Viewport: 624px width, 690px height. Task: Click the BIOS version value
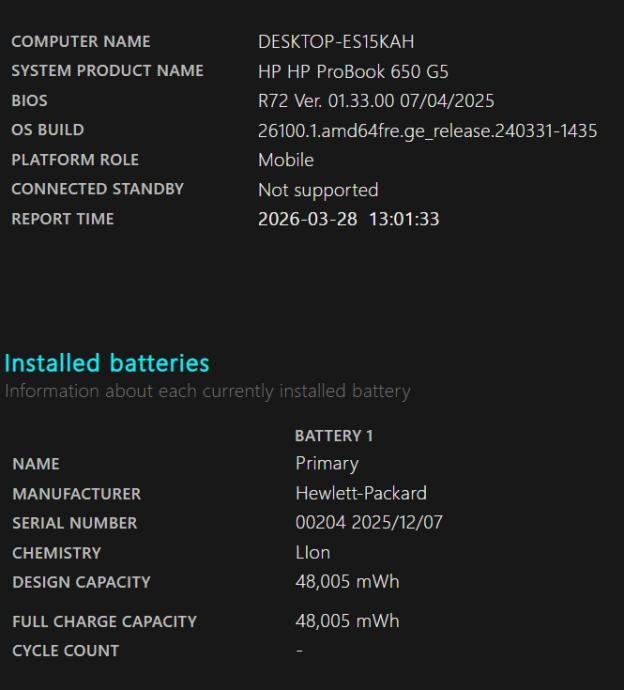pos(376,101)
